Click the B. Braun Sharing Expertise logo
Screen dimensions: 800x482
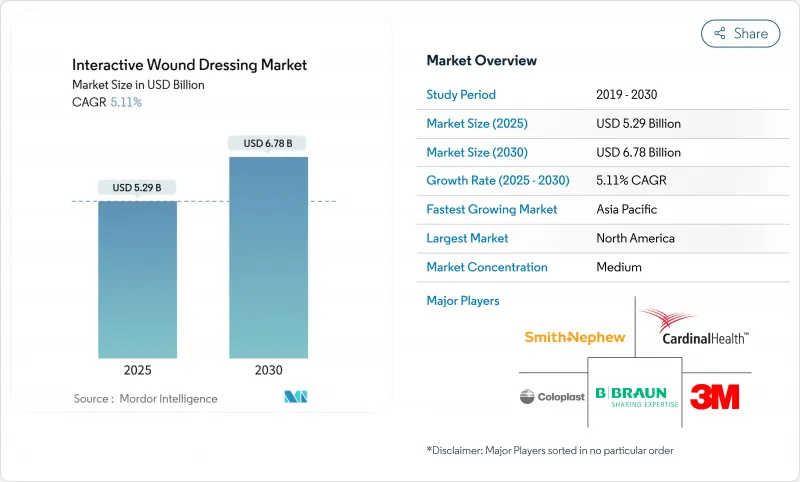(636, 396)
